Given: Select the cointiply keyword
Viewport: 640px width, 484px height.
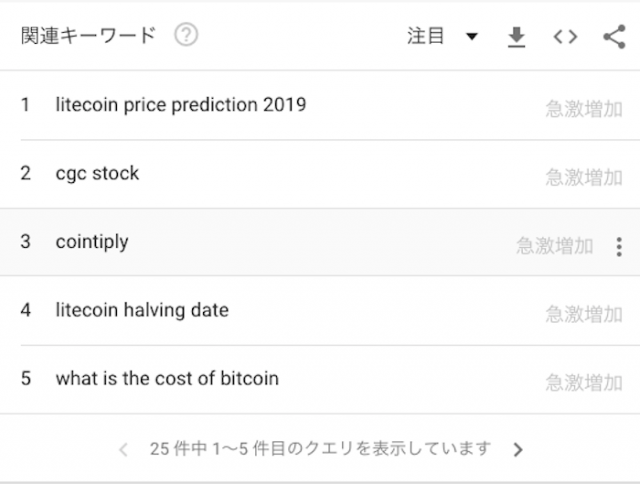Looking at the screenshot, I should (92, 242).
